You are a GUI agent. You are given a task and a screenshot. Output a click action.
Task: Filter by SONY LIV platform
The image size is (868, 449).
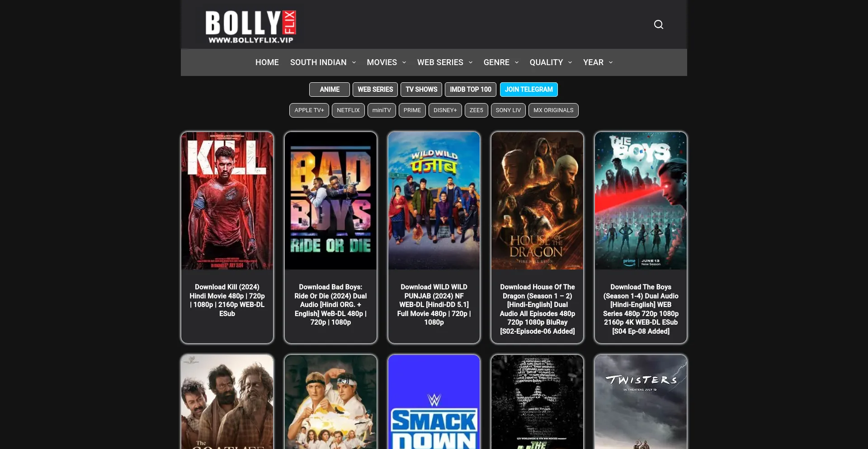(x=508, y=110)
